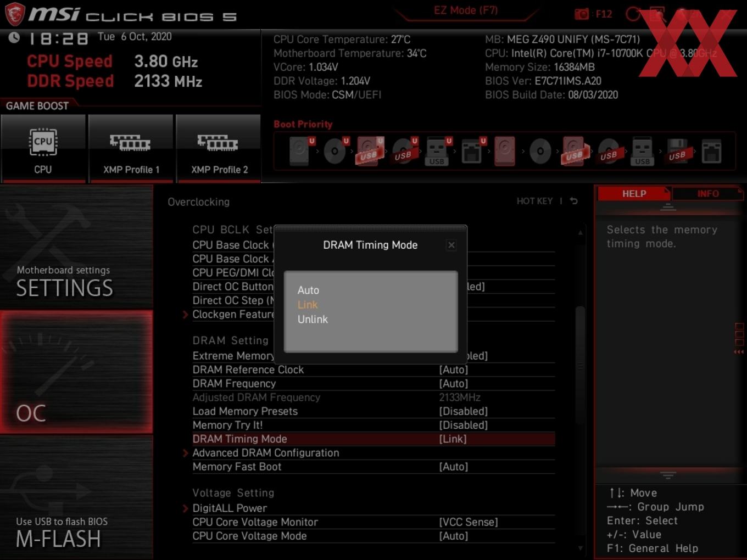Select the UEFI USB CD/DVD boot icon

point(404,151)
